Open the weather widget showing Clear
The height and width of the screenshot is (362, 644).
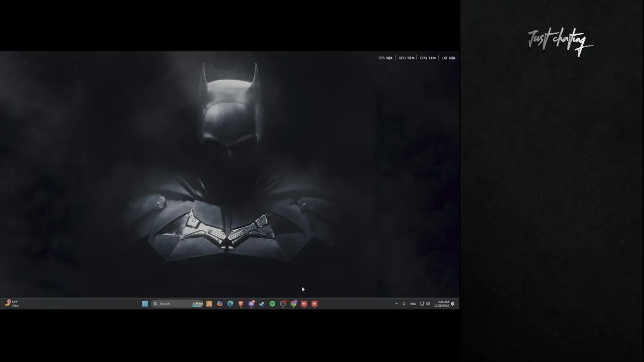[12, 304]
